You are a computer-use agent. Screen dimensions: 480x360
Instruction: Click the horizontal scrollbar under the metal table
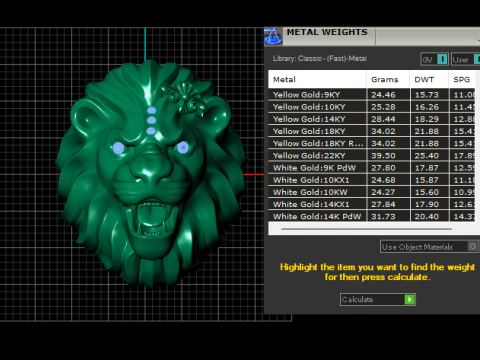pyautogui.click(x=366, y=229)
